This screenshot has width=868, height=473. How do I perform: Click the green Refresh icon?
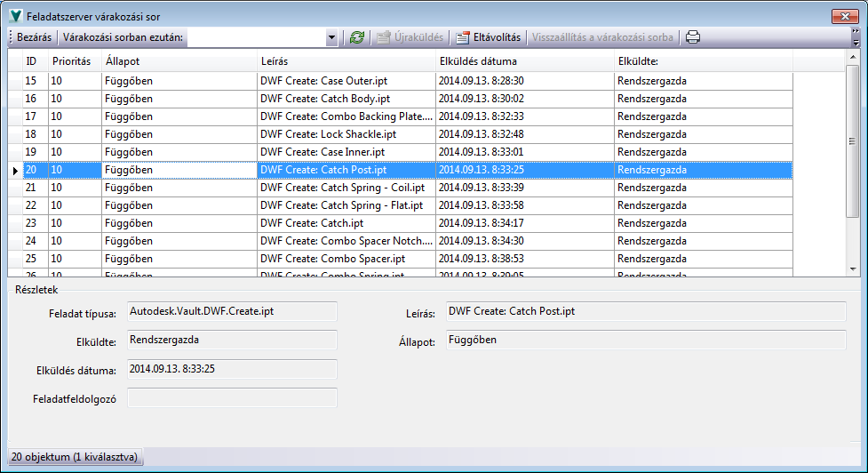[x=357, y=37]
